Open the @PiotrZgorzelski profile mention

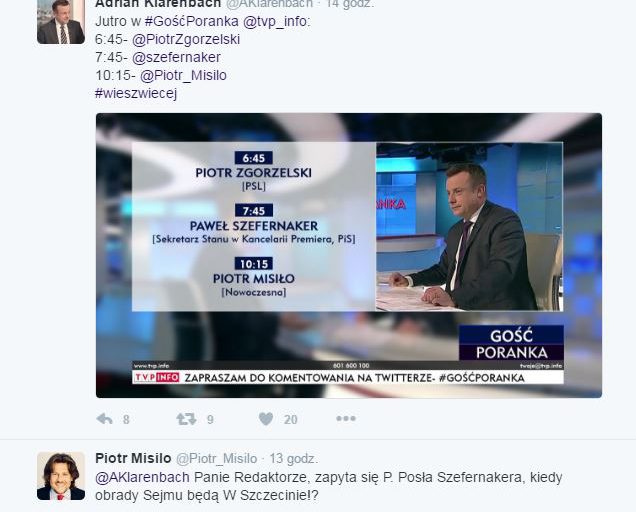point(186,39)
